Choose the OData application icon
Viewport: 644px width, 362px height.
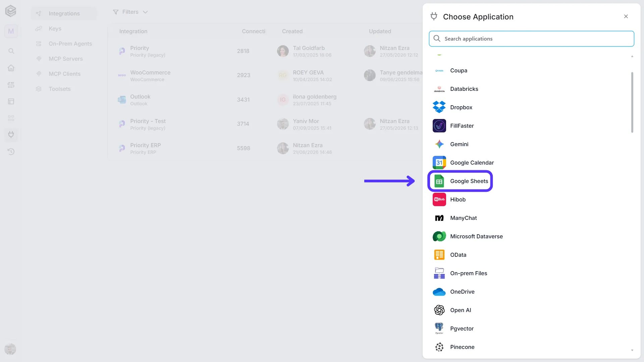(439, 255)
